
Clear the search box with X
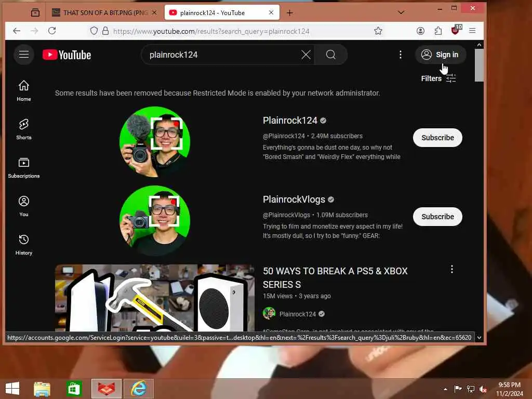305,55
